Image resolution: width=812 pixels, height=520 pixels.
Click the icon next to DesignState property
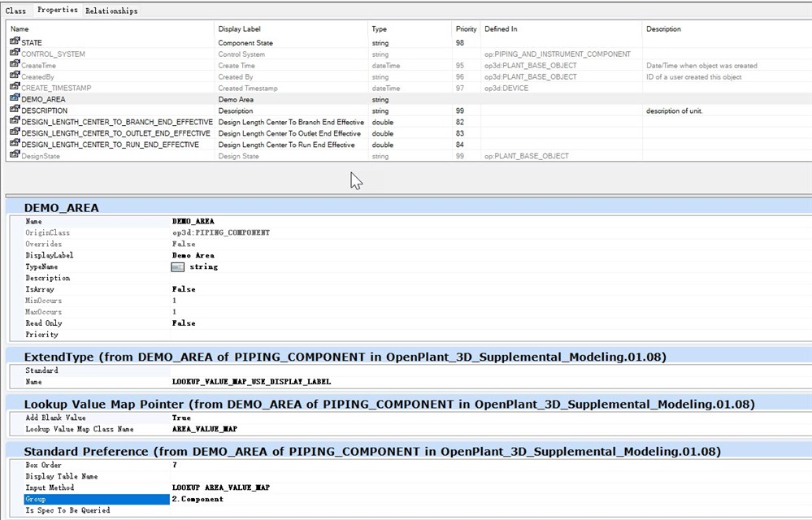coord(15,156)
